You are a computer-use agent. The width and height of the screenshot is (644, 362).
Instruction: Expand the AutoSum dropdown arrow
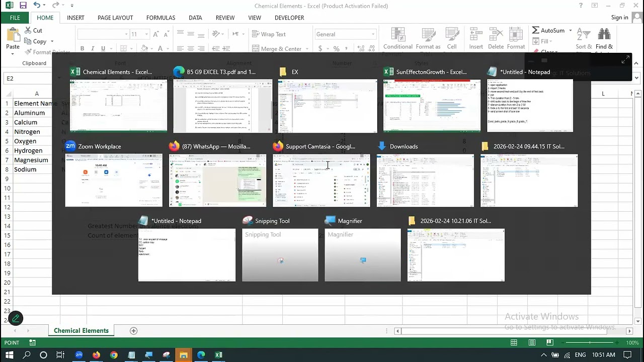coord(570,31)
